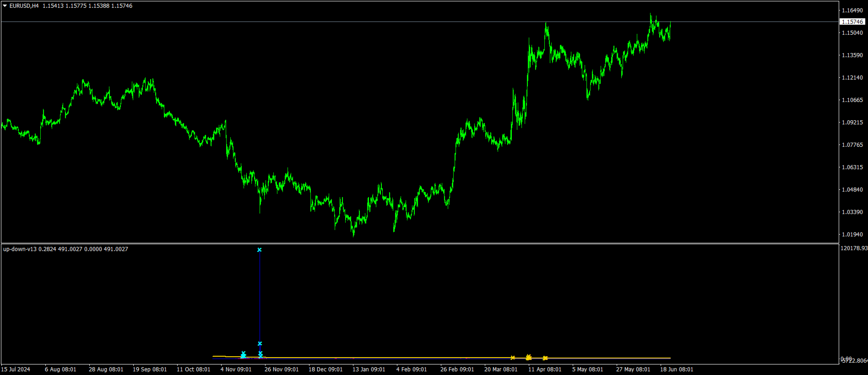The height and width of the screenshot is (375, 868).
Task: Select the 15 Jul 2024 date label
Action: point(16,370)
